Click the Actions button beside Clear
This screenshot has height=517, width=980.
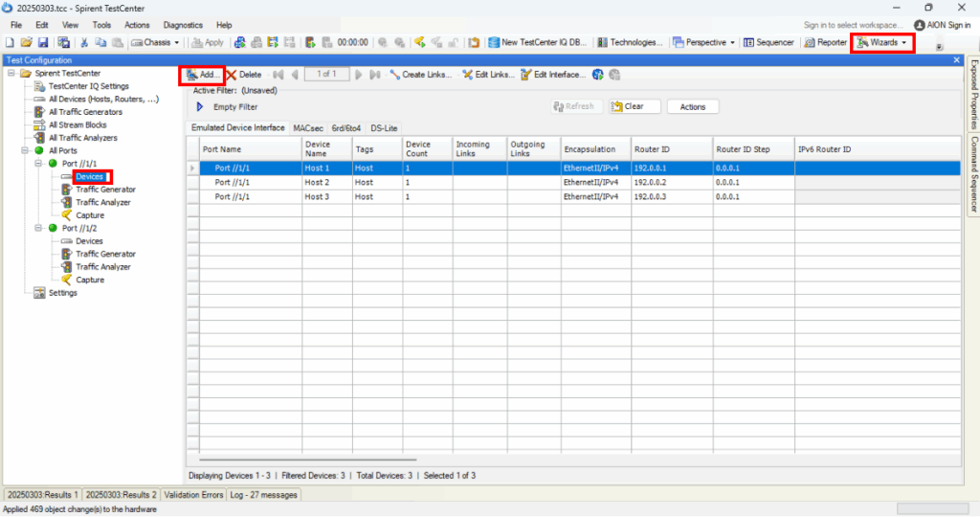point(693,107)
